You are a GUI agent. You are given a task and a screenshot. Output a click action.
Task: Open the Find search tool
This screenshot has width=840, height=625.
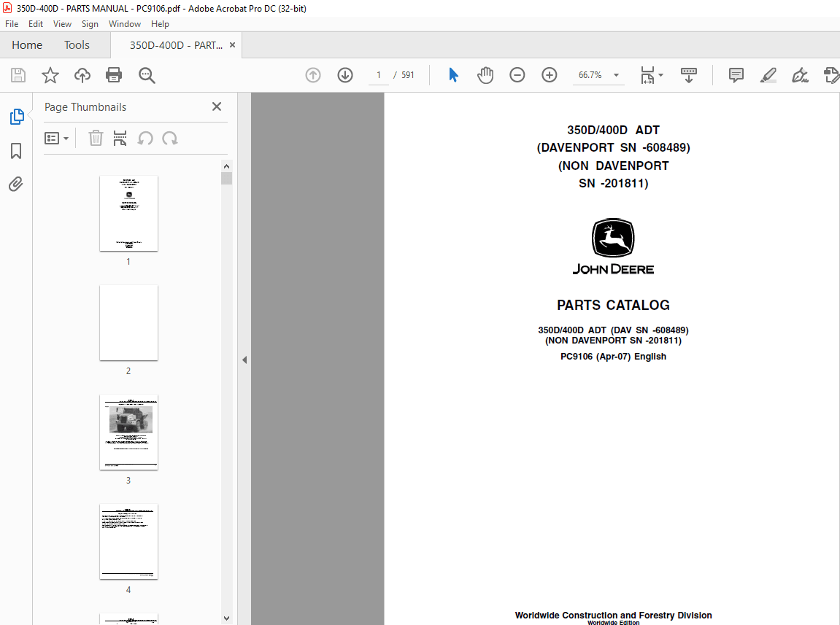pos(146,75)
